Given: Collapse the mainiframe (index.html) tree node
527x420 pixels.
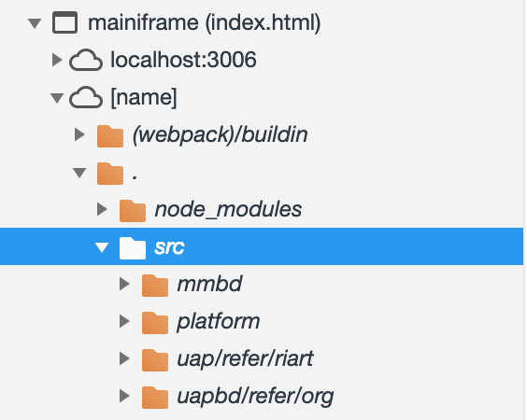Looking at the screenshot, I should click(x=35, y=23).
